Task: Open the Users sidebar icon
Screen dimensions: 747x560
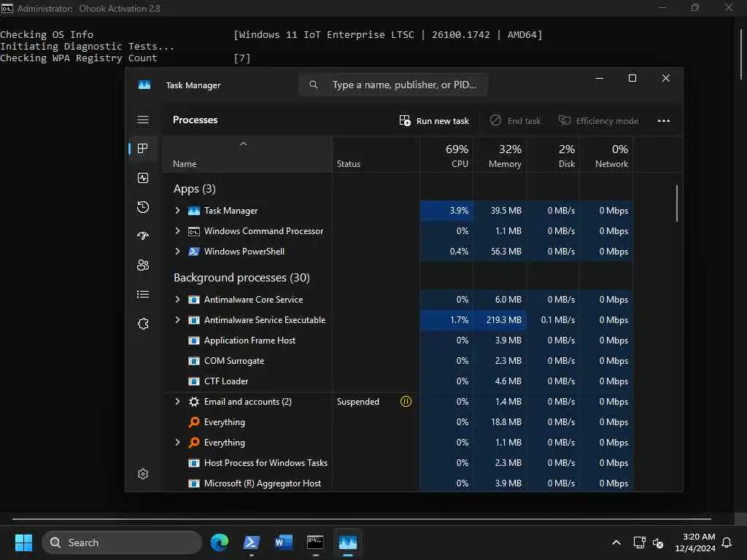Action: (x=143, y=265)
